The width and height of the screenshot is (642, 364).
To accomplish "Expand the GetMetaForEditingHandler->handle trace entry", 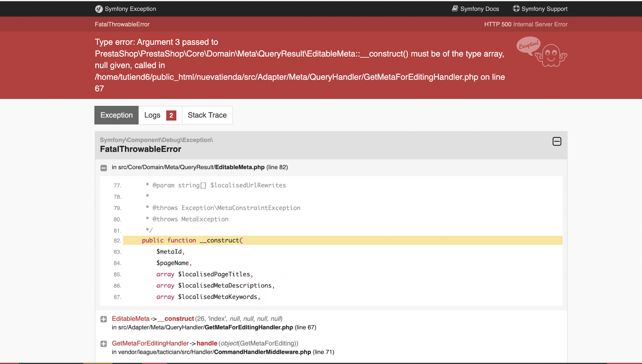I will click(104, 344).
